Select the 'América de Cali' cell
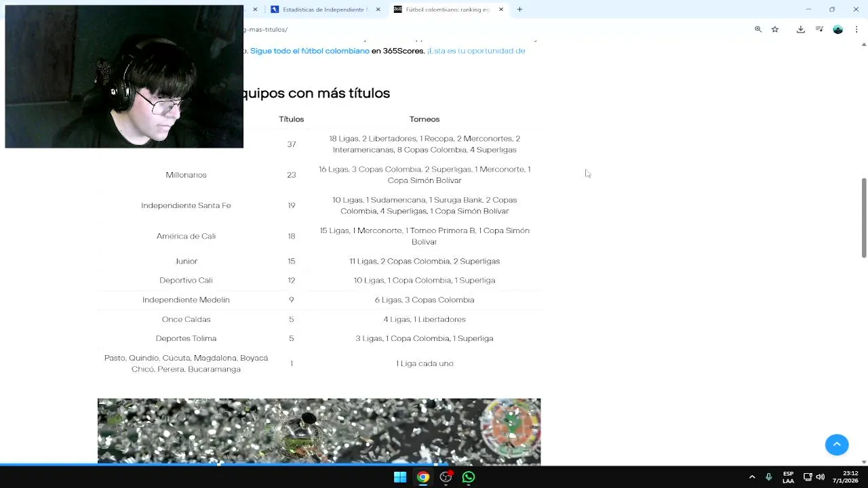The image size is (868, 488). [x=186, y=236]
